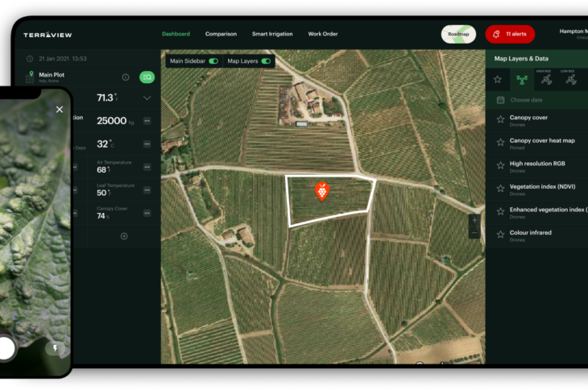Open the Dashboard tab
The height and width of the screenshot is (391, 588).
point(176,34)
